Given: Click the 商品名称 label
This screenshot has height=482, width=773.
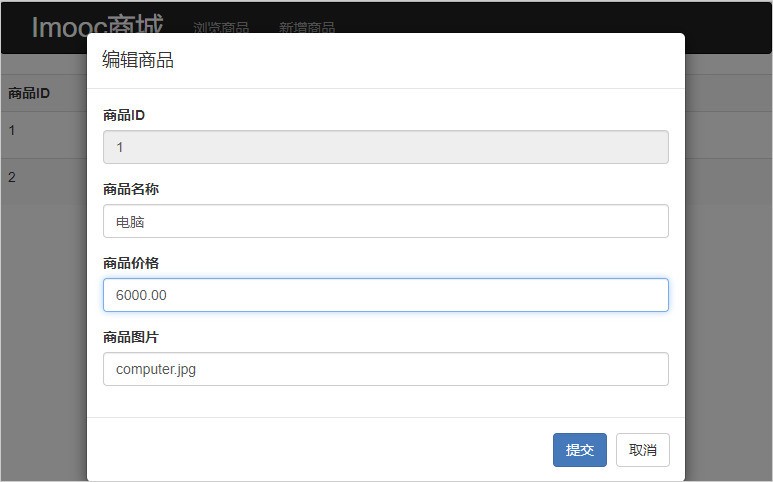Looking at the screenshot, I should pos(131,189).
